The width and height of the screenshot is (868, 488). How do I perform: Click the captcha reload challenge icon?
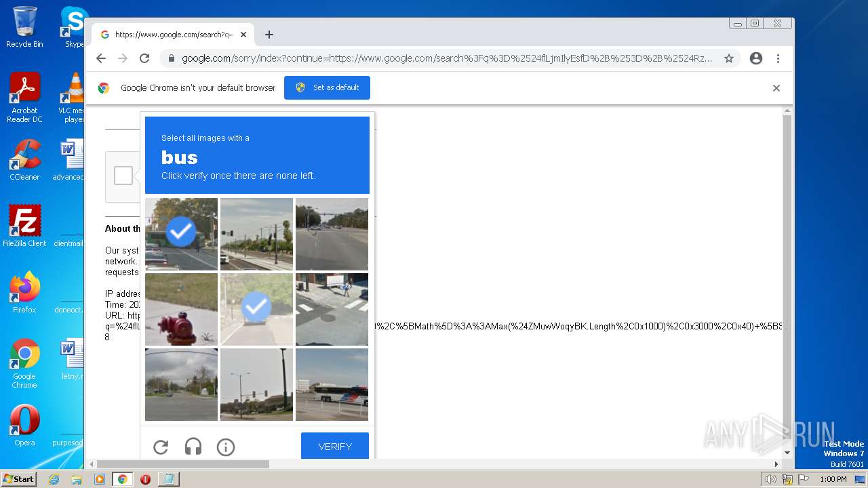161,447
